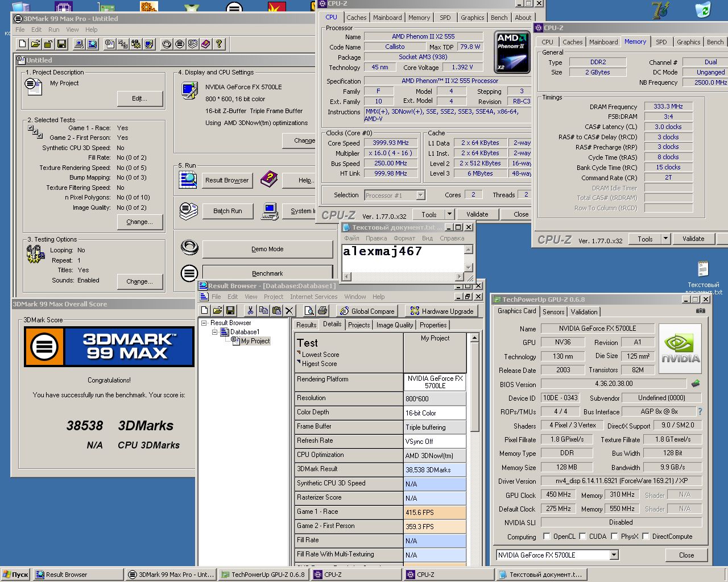
Task: Click Copy icon in Result Browser toolbar
Action: coord(263,310)
